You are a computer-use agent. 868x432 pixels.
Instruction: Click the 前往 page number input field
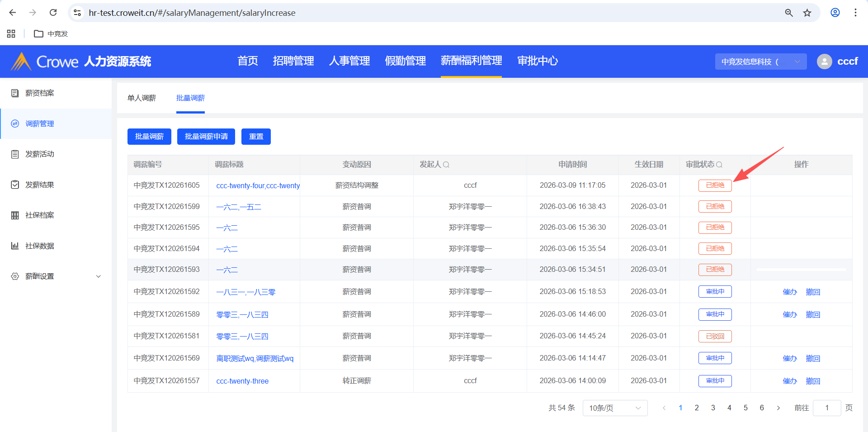point(826,408)
